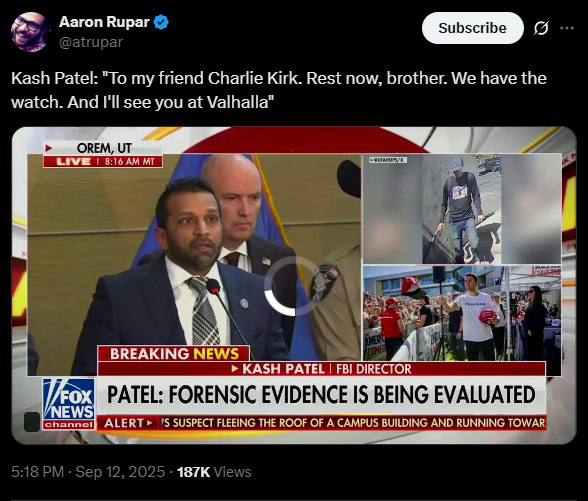Select the crowd event photo in video
The height and width of the screenshot is (501, 588).
(x=462, y=313)
